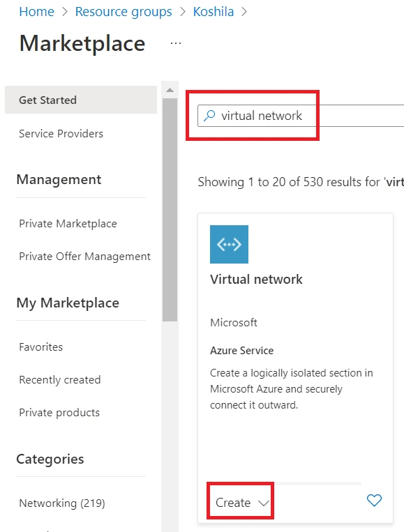Click the Home breadcrumb link

(x=37, y=12)
